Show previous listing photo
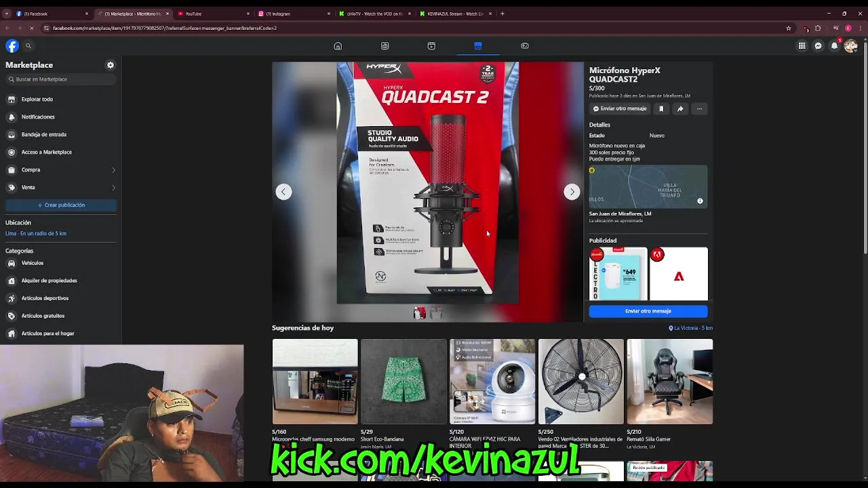Viewport: 868px width, 488px height. (283, 192)
